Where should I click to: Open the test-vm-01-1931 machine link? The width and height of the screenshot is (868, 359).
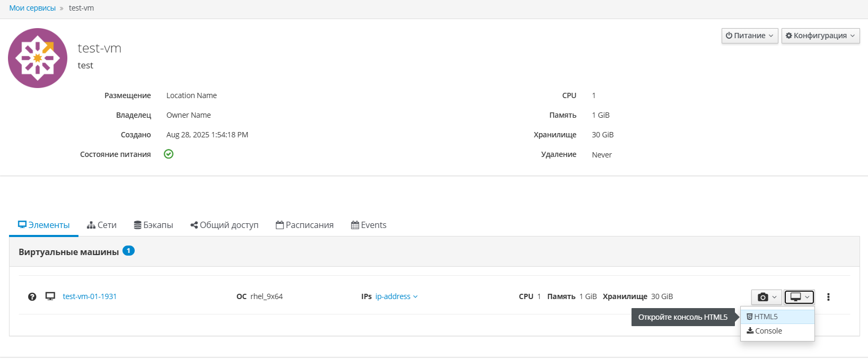point(90,296)
